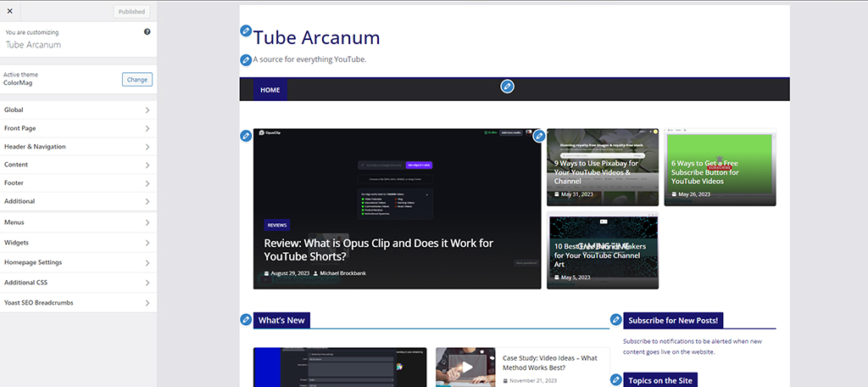868x387 pixels.
Task: Change the active ColorMag theme
Action: 137,79
